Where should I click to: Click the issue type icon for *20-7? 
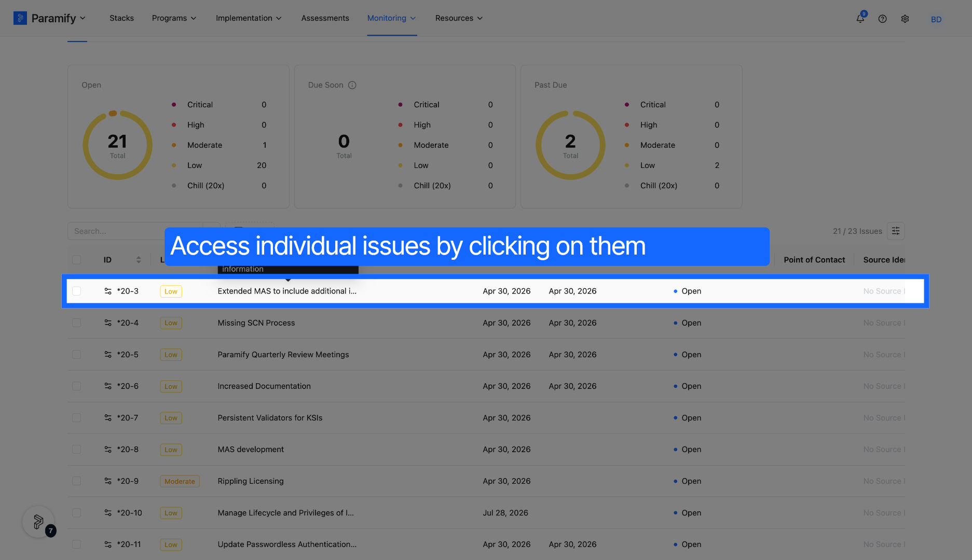tap(108, 418)
